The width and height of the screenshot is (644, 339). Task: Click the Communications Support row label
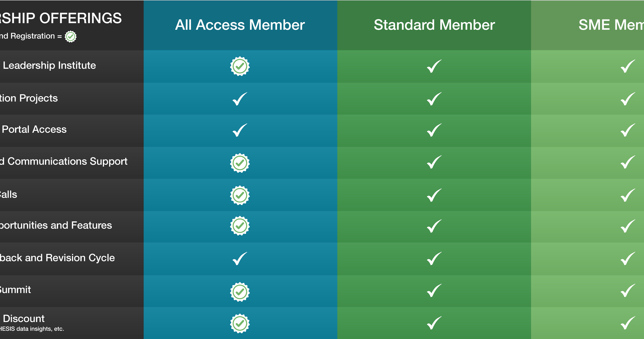coord(64,161)
